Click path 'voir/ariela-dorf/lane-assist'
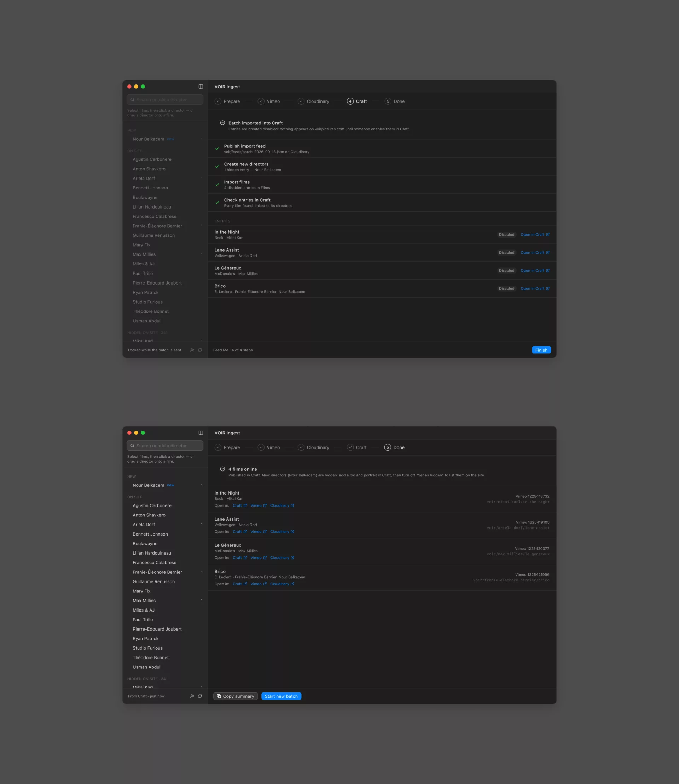The image size is (679, 784). tap(518, 528)
